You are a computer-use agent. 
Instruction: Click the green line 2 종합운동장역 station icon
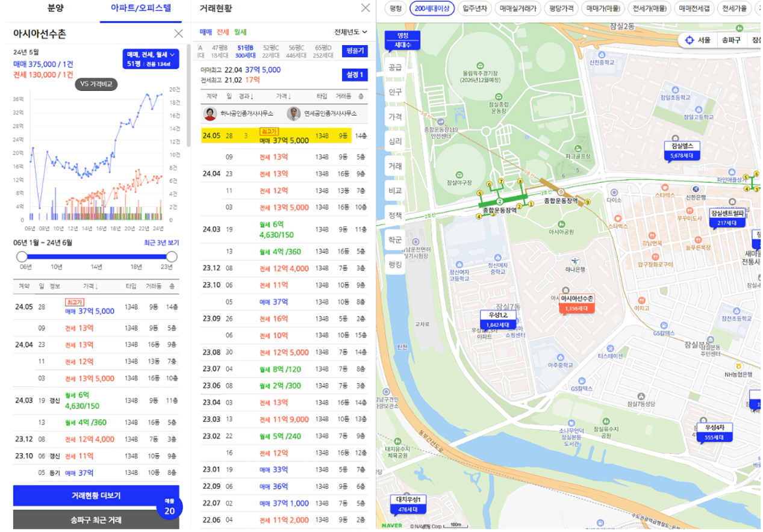click(499, 201)
